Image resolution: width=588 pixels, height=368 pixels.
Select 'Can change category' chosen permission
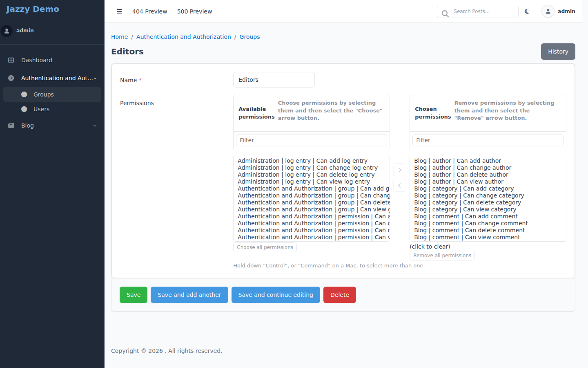[488, 195]
